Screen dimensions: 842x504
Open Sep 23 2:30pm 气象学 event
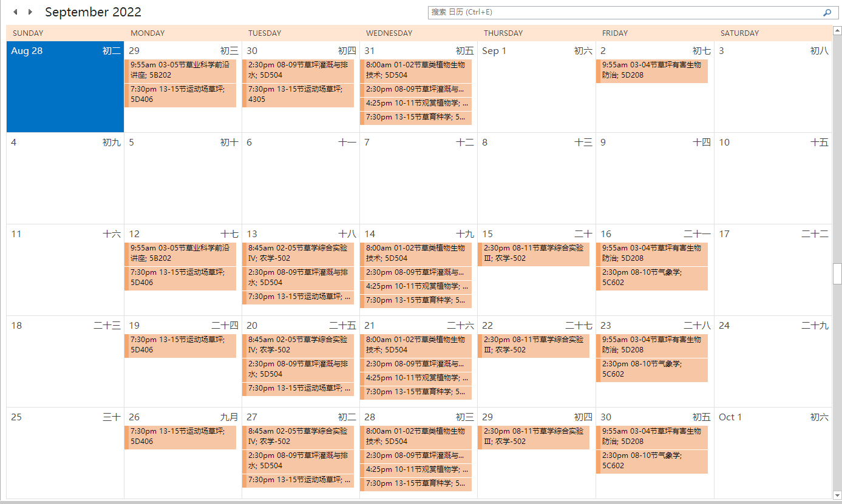coord(652,369)
